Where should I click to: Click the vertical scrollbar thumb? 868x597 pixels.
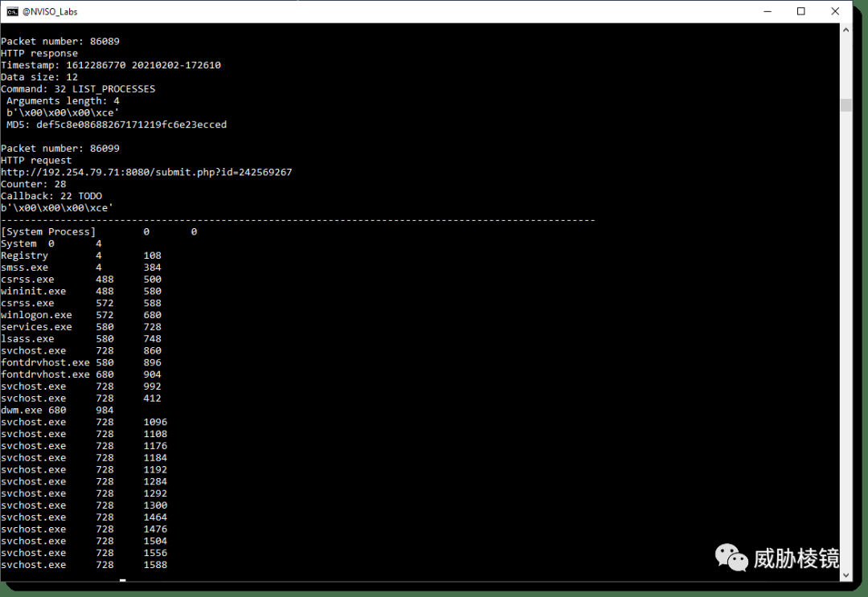pyautogui.click(x=845, y=105)
